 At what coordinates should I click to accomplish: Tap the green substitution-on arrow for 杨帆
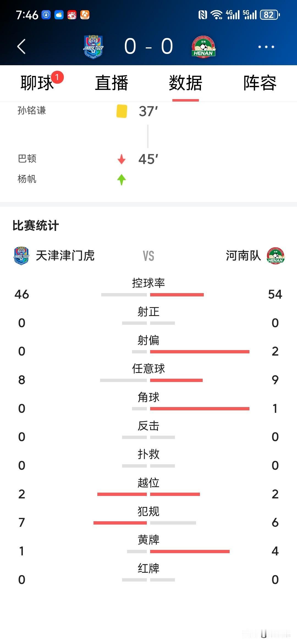(x=122, y=180)
